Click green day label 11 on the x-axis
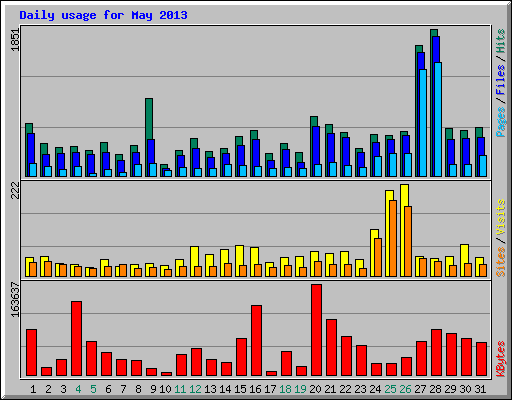This screenshot has width=512, height=400. pos(180,389)
